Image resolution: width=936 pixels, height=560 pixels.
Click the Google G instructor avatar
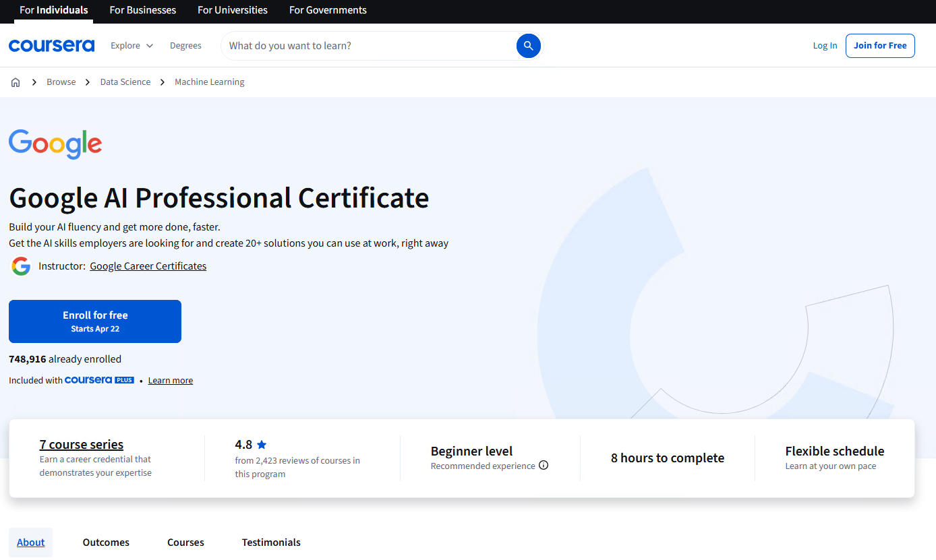coord(21,266)
